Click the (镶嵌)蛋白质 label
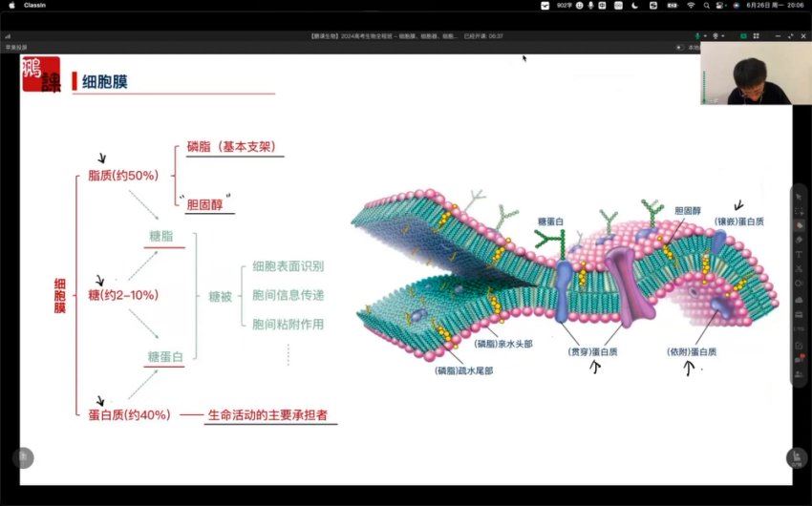This screenshot has width=812, height=506. click(739, 221)
